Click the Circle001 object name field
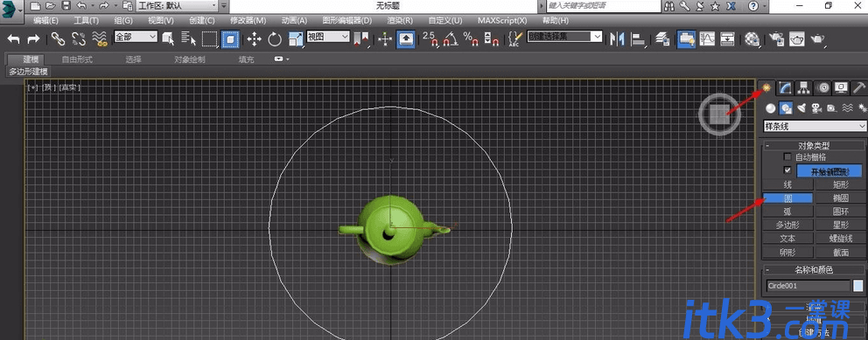Image resolution: width=868 pixels, height=340 pixels. click(808, 286)
